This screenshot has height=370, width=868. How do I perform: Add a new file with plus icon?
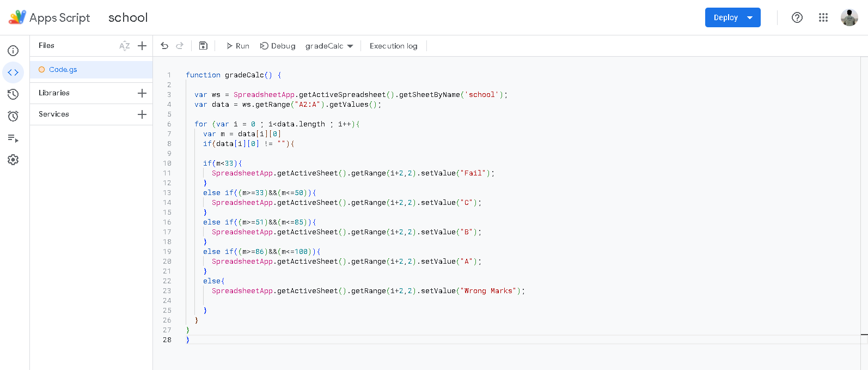pos(142,46)
